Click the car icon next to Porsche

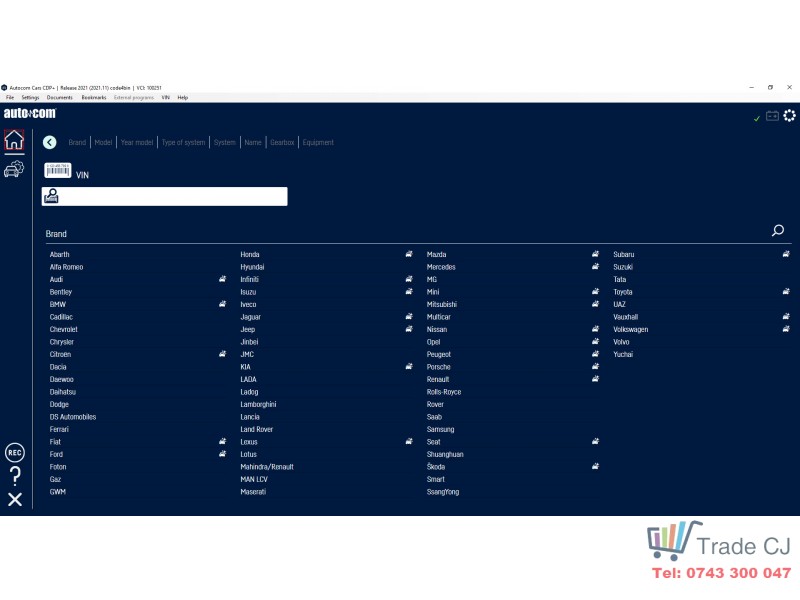tap(595, 366)
